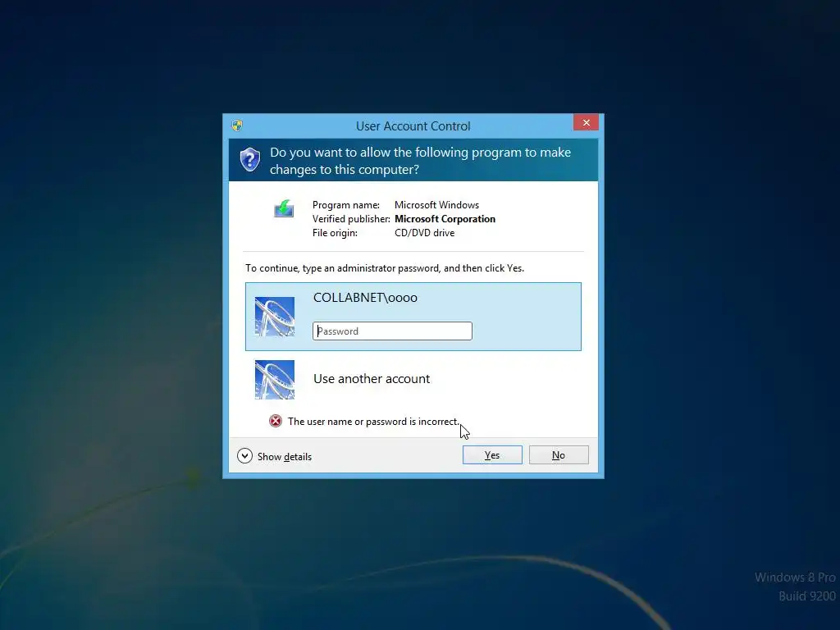Click the 'Do you want to allow' heading
Viewport: 840px width, 630px height.
coord(421,161)
